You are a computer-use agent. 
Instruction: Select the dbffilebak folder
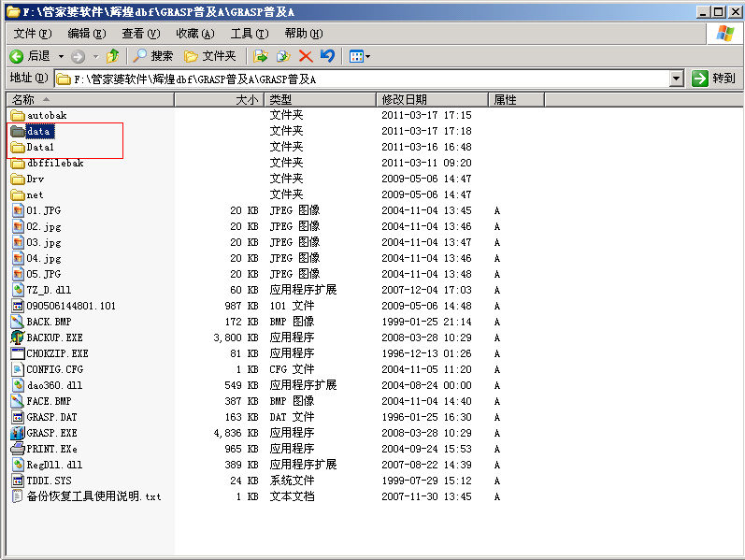click(54, 163)
